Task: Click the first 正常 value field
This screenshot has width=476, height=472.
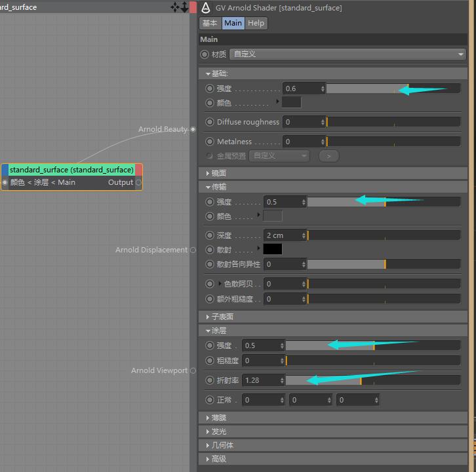Action: click(264, 400)
